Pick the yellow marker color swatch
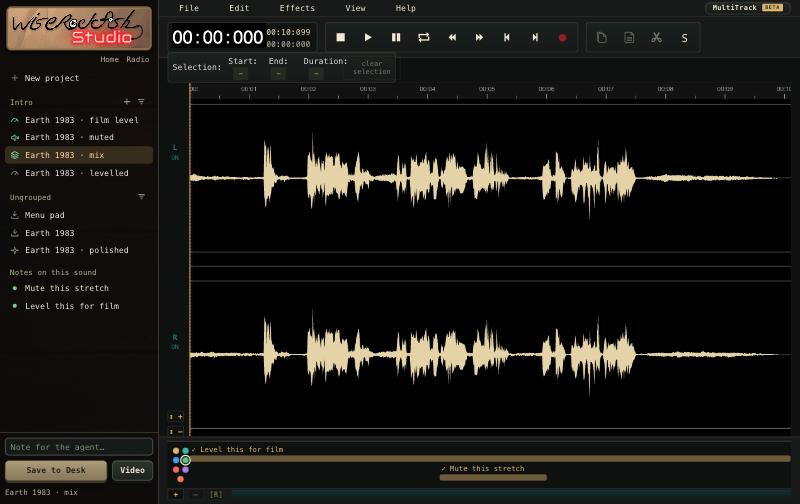The image size is (800, 504). point(176,450)
